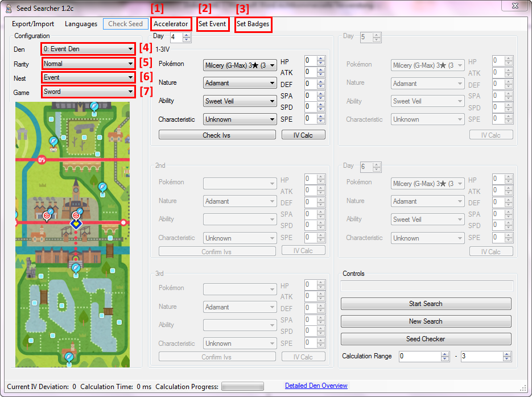Click the Route 05 badge on the map
The image size is (532, 397).
click(40, 159)
